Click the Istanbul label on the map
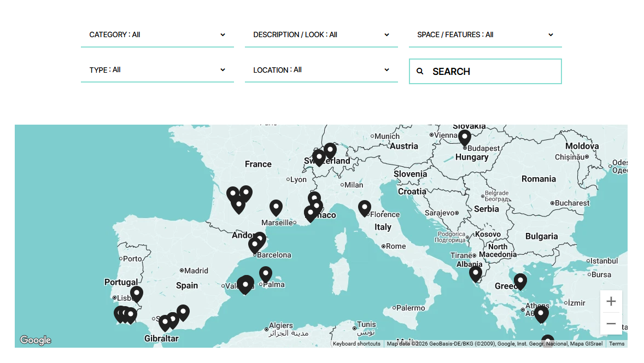This screenshot has width=644, height=363. click(x=604, y=261)
